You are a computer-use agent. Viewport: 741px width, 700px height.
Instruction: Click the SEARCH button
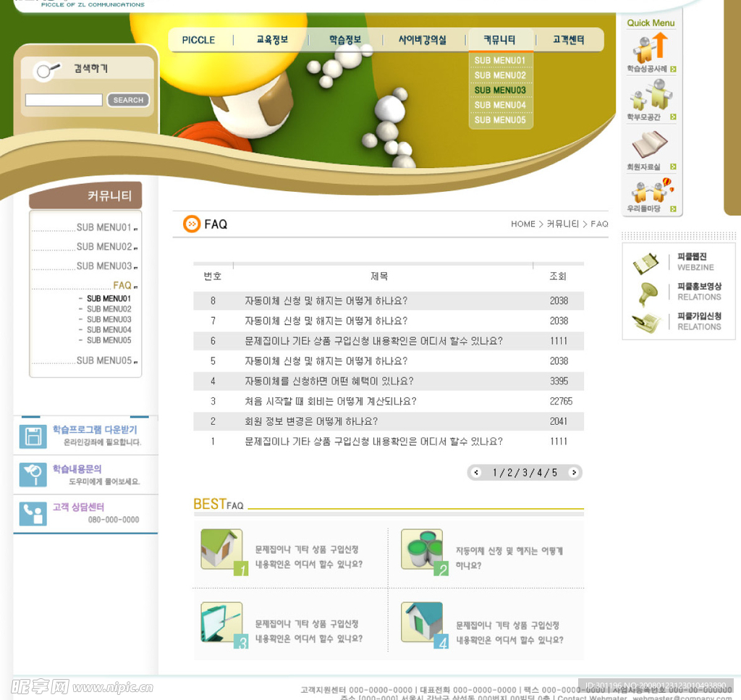click(128, 100)
